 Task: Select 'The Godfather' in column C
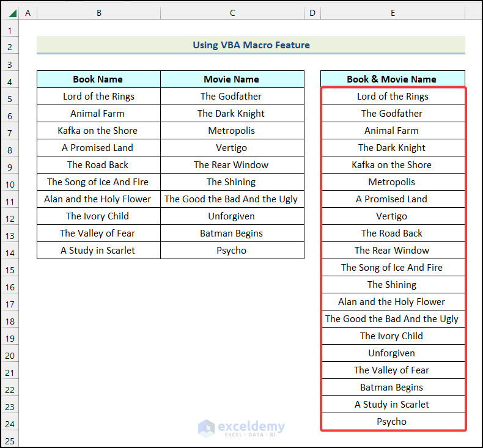232,97
